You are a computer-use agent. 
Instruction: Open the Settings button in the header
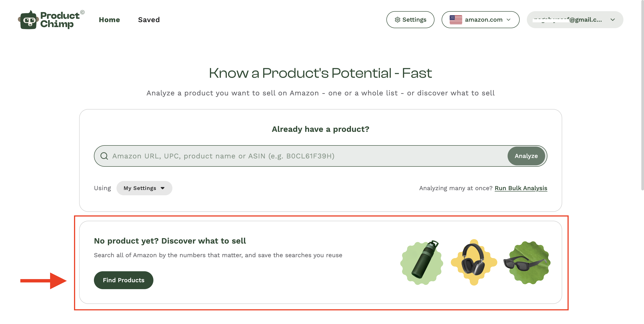click(410, 20)
